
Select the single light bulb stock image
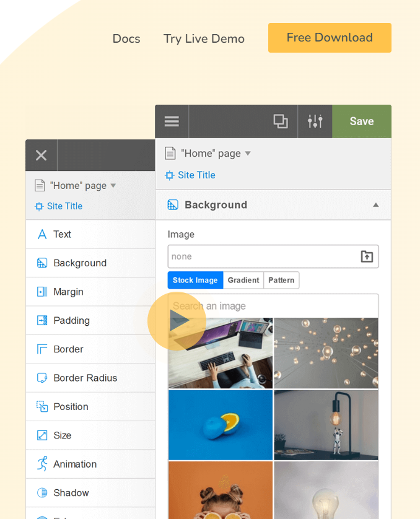326,491
